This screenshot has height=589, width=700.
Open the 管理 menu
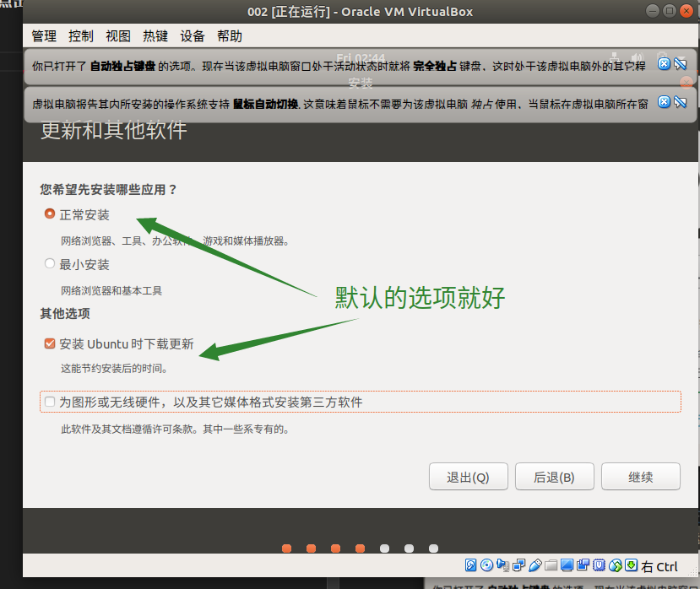(44, 36)
